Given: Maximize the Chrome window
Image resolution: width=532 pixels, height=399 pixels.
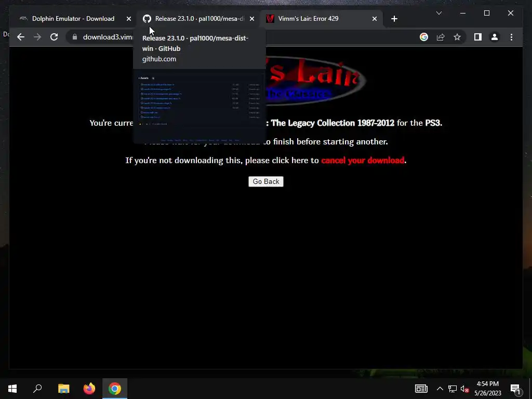Looking at the screenshot, I should coord(486,13).
